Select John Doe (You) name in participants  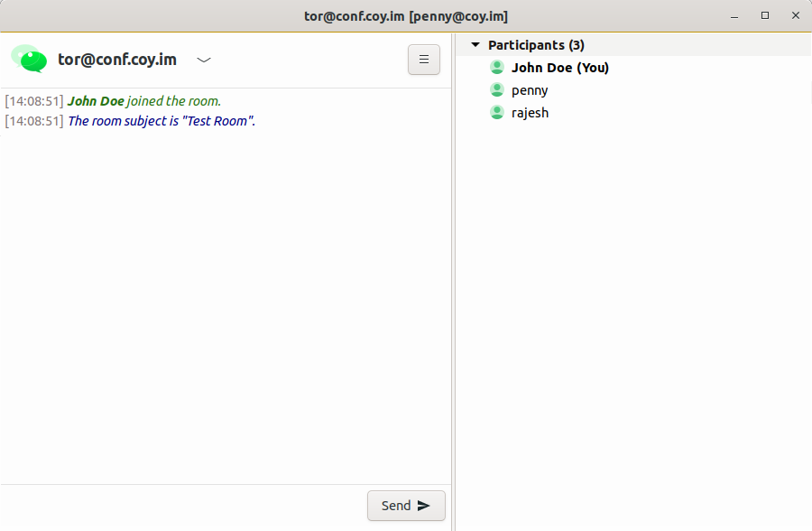point(560,68)
